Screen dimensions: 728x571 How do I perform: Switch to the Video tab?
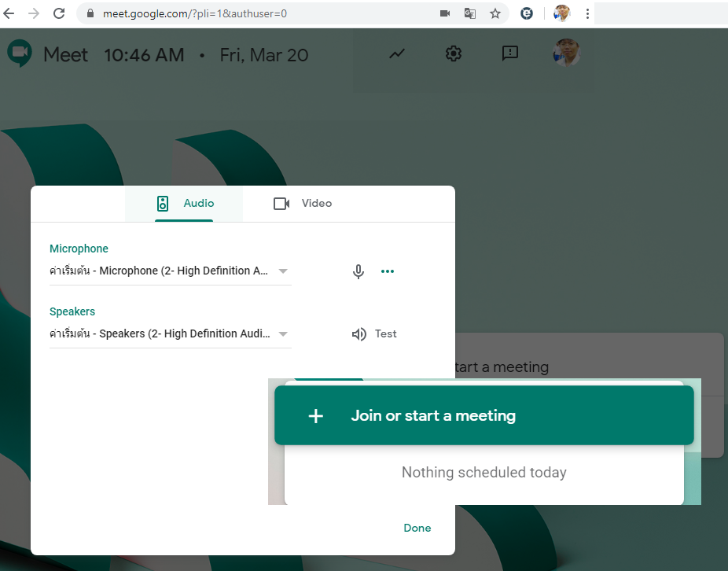coord(302,204)
